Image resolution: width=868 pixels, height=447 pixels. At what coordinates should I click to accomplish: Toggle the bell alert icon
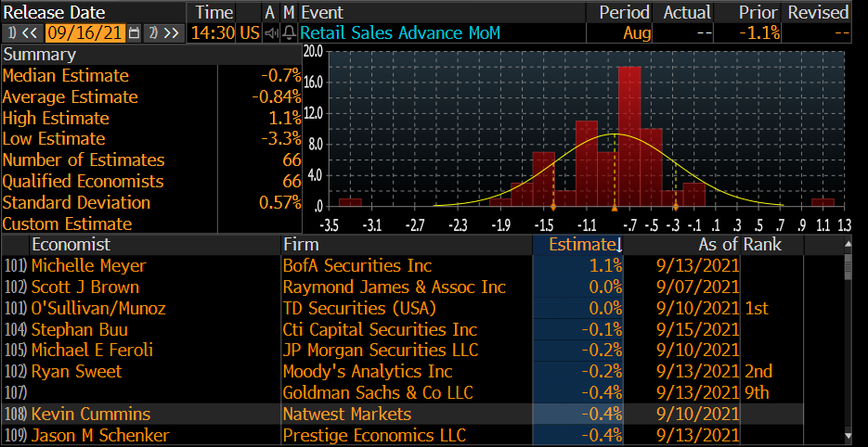[289, 33]
